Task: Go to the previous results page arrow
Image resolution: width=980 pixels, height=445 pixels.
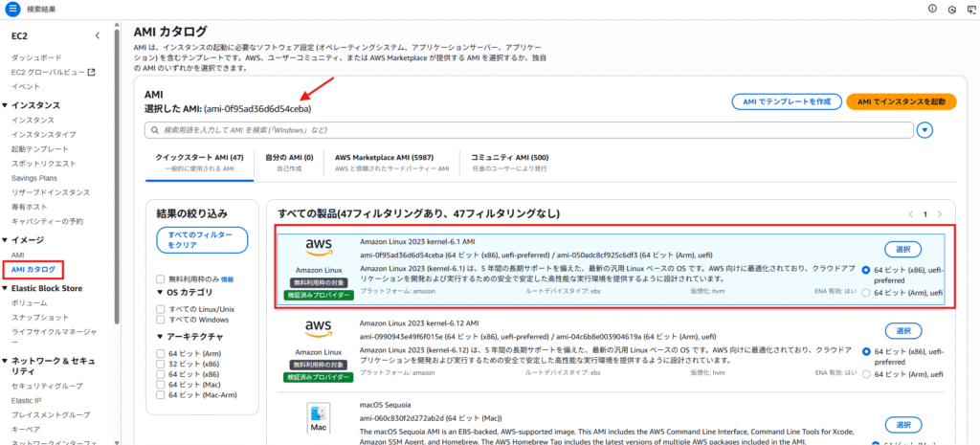Action: click(x=911, y=214)
